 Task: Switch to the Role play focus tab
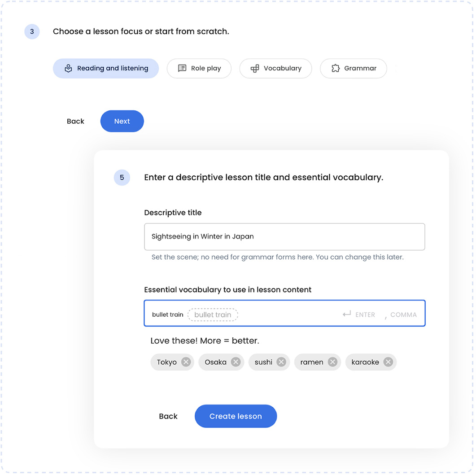click(x=199, y=68)
